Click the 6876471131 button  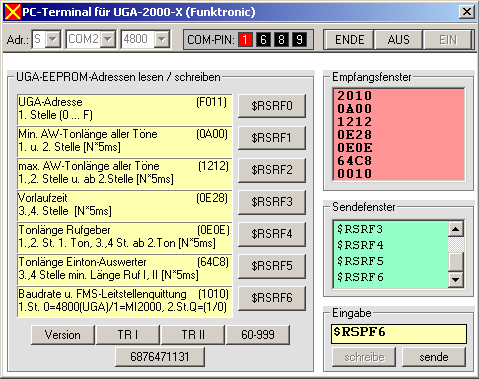pyautogui.click(x=160, y=357)
